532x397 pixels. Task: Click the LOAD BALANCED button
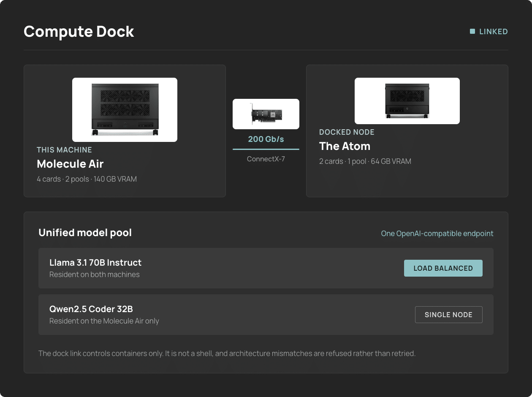coord(443,268)
